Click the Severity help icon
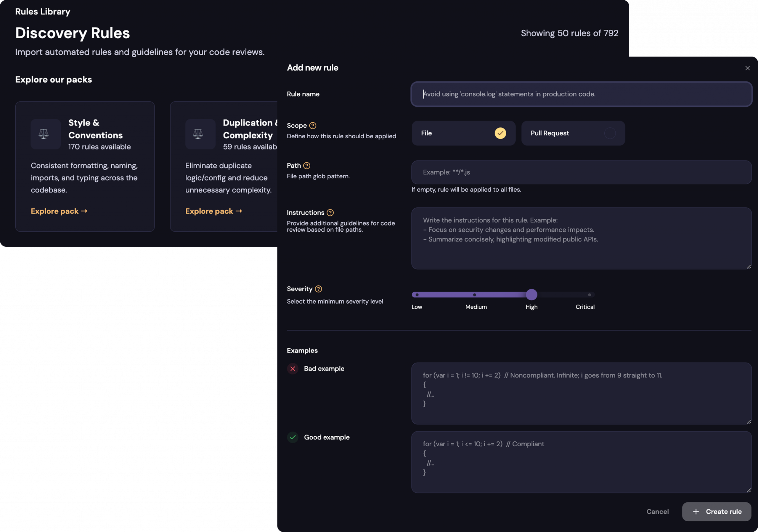This screenshot has height=532, width=758. (318, 289)
